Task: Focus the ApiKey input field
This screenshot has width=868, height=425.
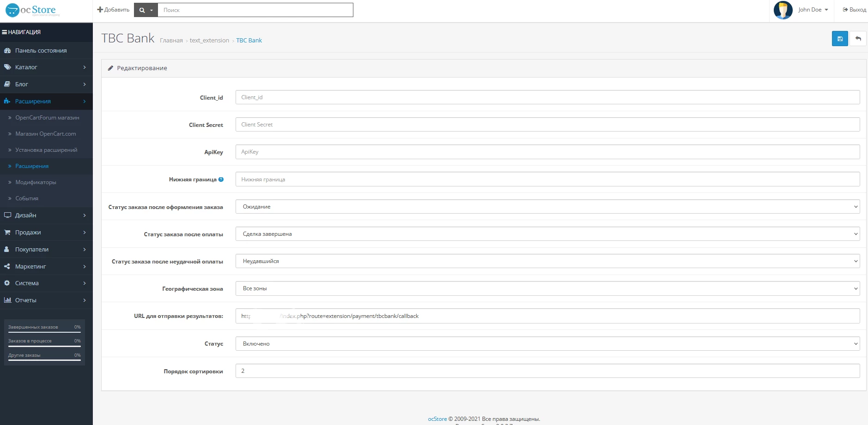Action: [547, 152]
